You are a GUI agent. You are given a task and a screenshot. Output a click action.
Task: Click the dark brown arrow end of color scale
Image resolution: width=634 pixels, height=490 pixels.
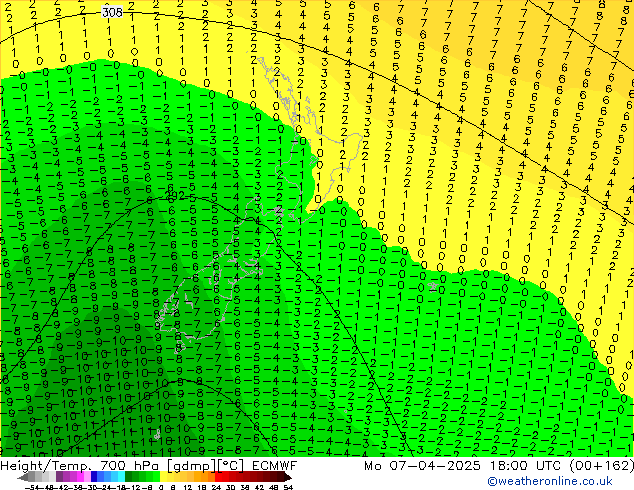coord(287,477)
